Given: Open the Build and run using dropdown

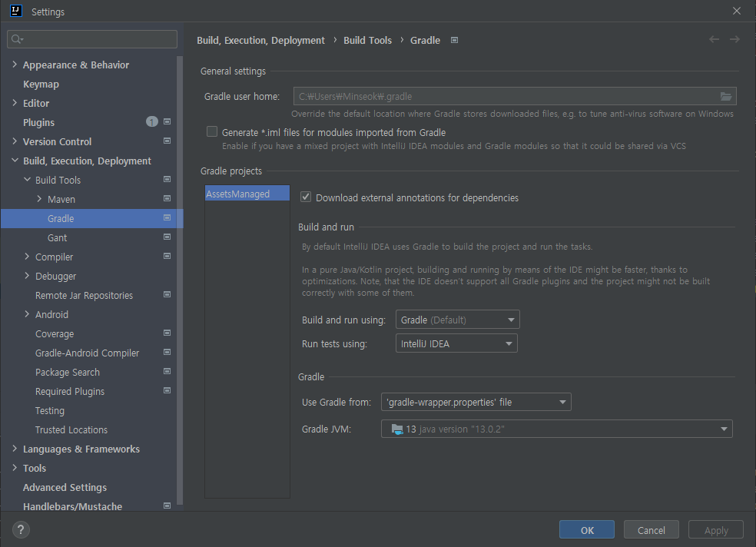Looking at the screenshot, I should (x=458, y=320).
